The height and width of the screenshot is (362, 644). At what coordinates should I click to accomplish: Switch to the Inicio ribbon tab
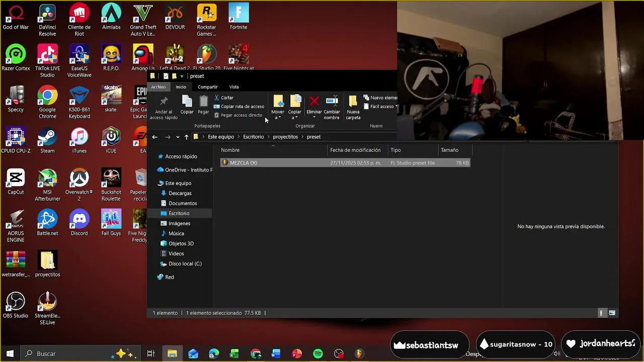181,87
